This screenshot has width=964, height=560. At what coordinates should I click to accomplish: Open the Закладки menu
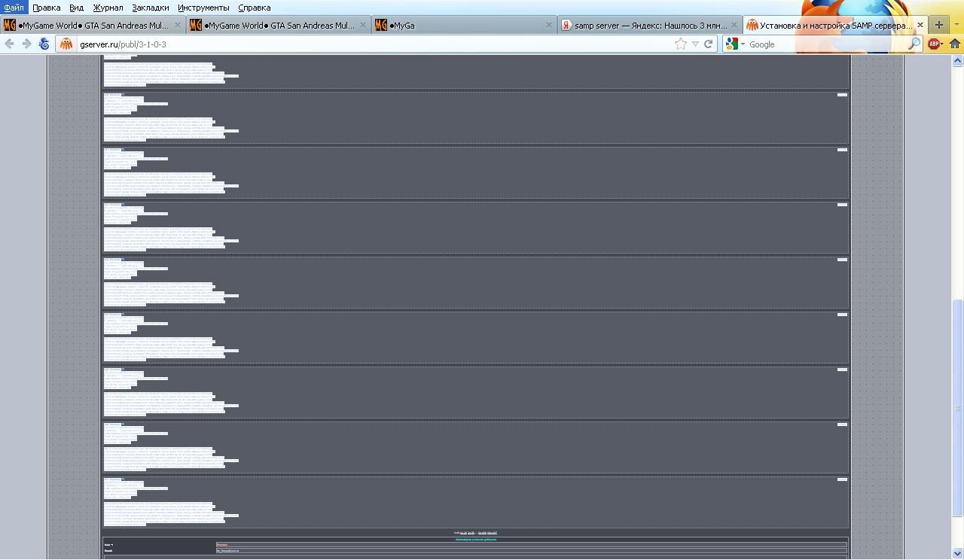tap(150, 8)
